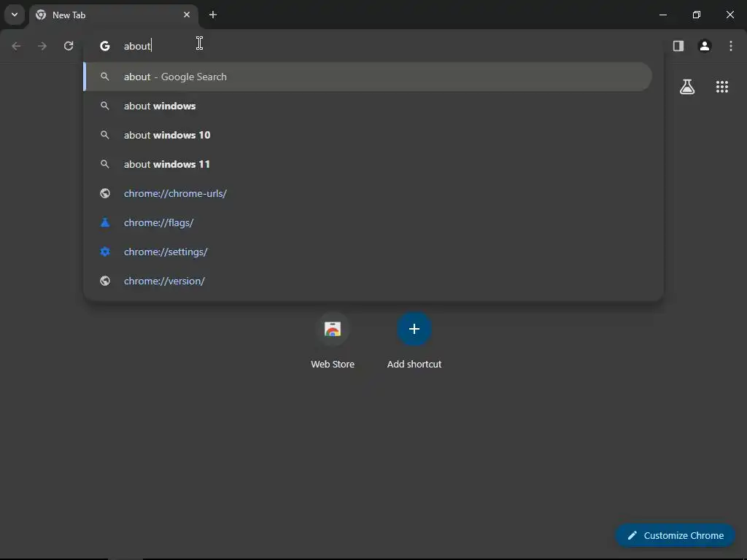This screenshot has width=747, height=560.
Task: Open chrome://flags/ suggestion
Action: pos(368,222)
